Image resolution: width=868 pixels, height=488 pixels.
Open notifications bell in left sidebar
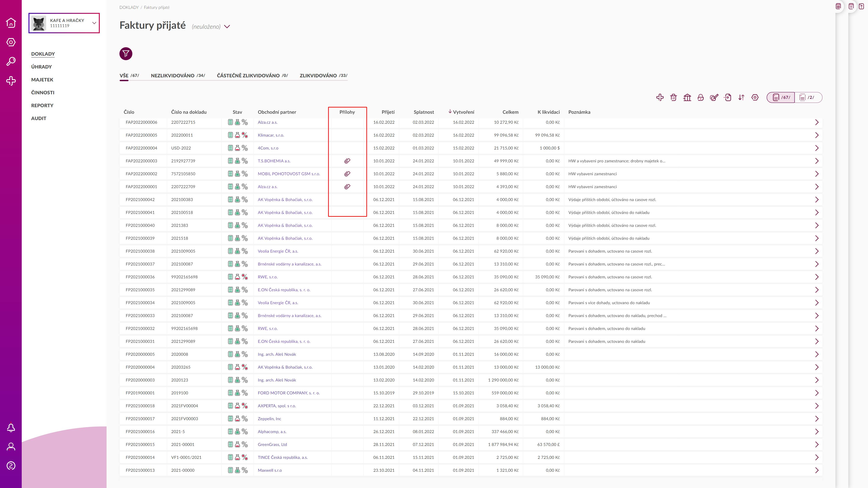click(11, 428)
